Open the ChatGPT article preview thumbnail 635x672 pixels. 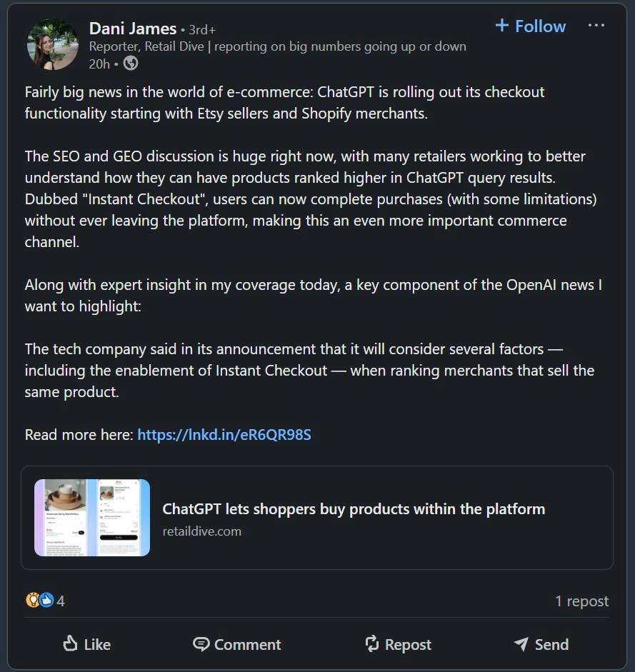pyautogui.click(x=92, y=518)
